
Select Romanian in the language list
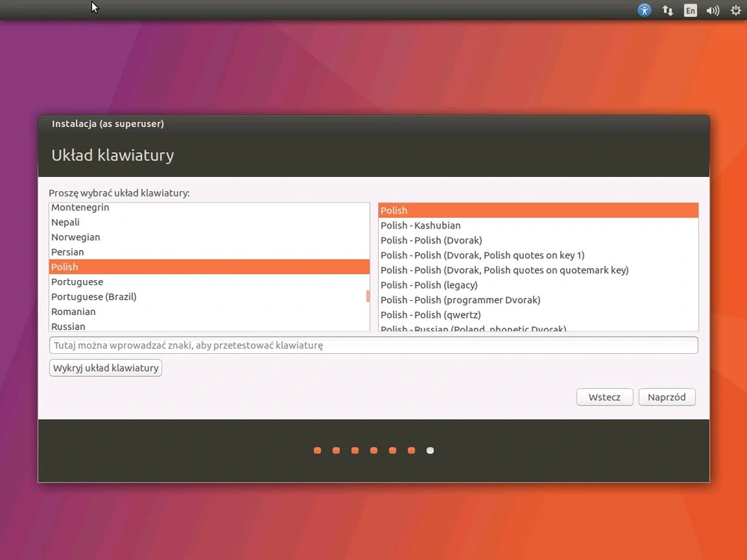click(209, 311)
